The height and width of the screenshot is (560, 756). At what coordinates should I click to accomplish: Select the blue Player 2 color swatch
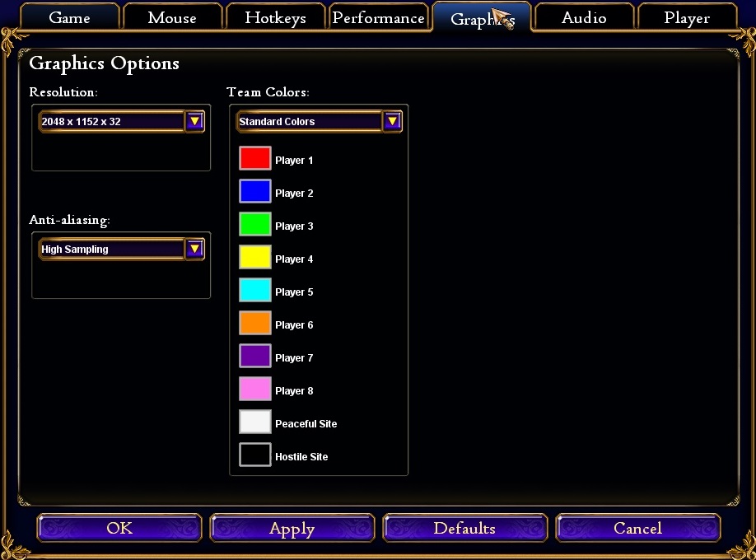point(254,191)
